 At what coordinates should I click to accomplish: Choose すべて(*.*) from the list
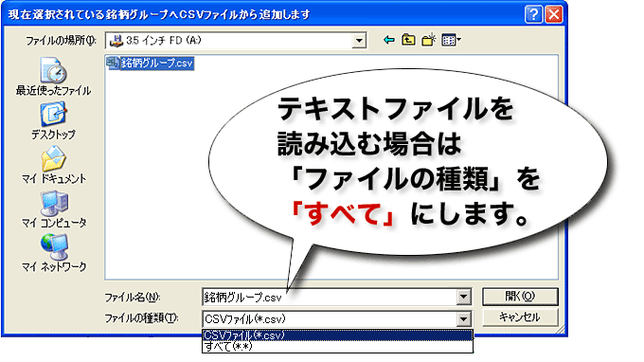337,347
